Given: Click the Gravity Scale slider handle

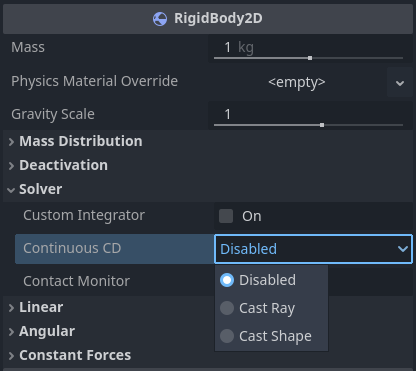Looking at the screenshot, I should pyautogui.click(x=322, y=125).
